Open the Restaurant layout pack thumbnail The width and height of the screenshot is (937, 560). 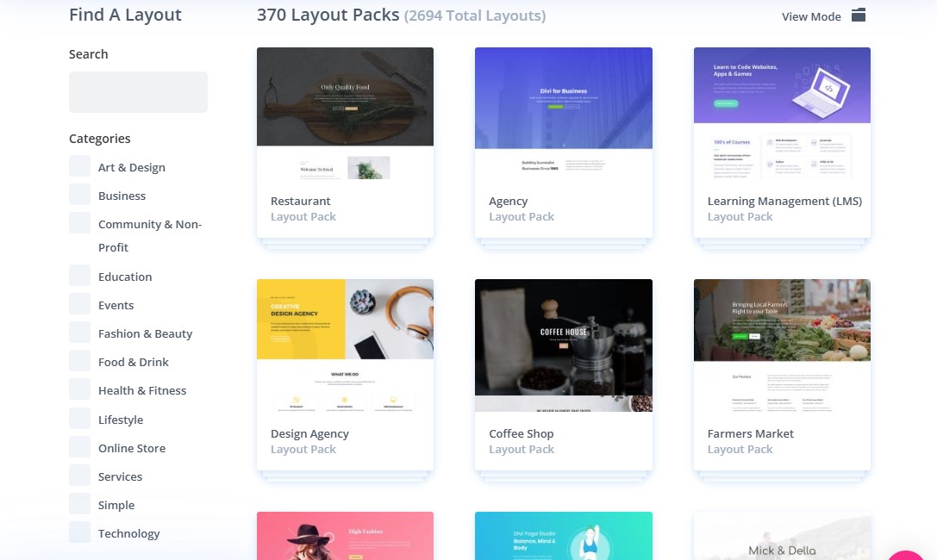click(x=346, y=114)
